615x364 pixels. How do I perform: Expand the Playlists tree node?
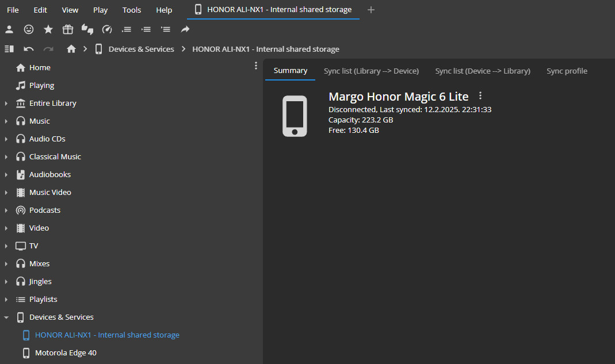click(x=6, y=300)
